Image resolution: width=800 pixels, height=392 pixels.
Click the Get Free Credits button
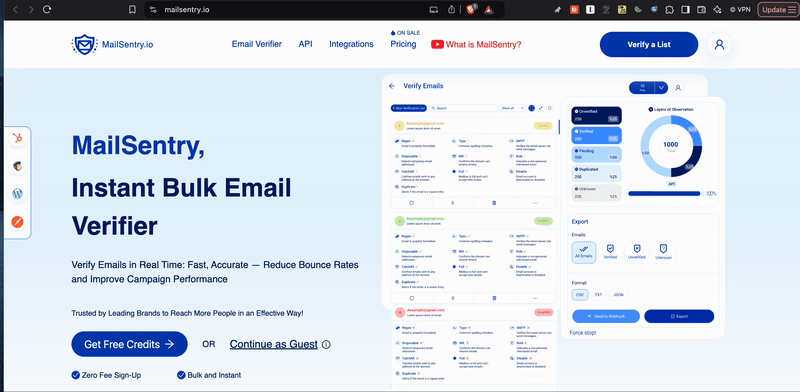tap(130, 344)
